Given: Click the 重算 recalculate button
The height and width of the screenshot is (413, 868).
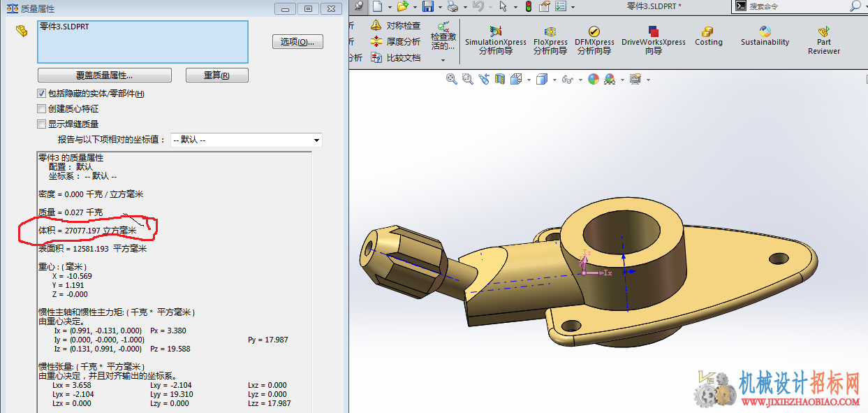Looking at the screenshot, I should coord(216,75).
